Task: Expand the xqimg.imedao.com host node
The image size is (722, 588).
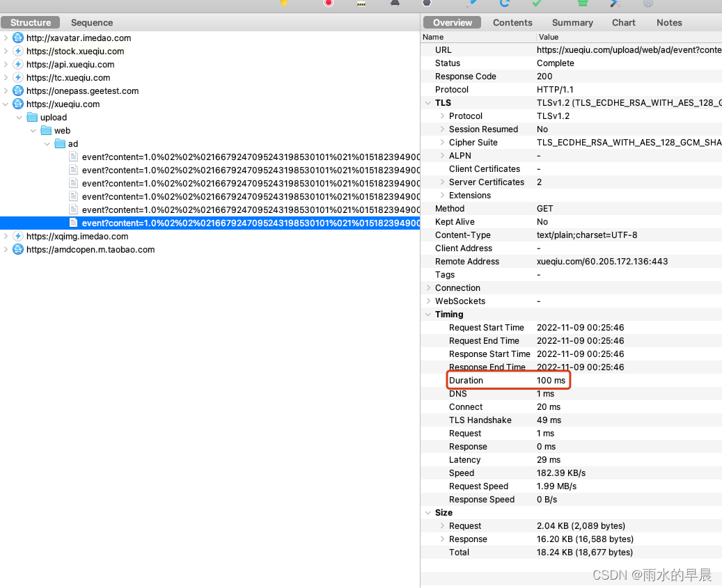Action: coord(6,236)
